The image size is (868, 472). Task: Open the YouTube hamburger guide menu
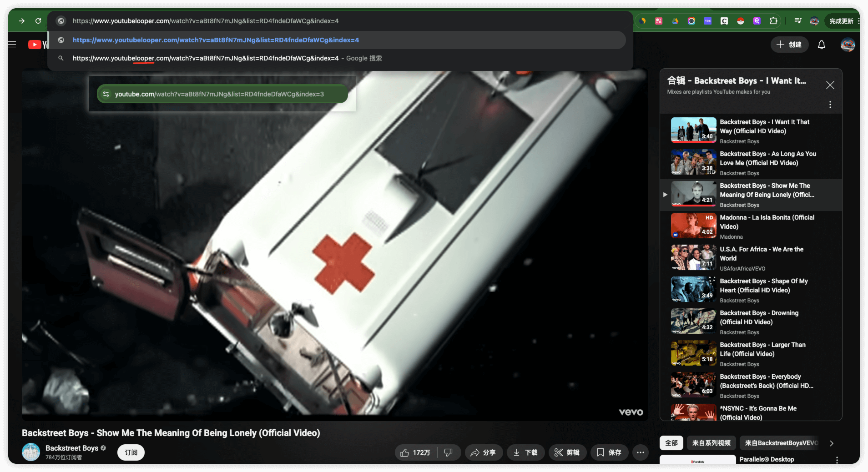pyautogui.click(x=12, y=45)
